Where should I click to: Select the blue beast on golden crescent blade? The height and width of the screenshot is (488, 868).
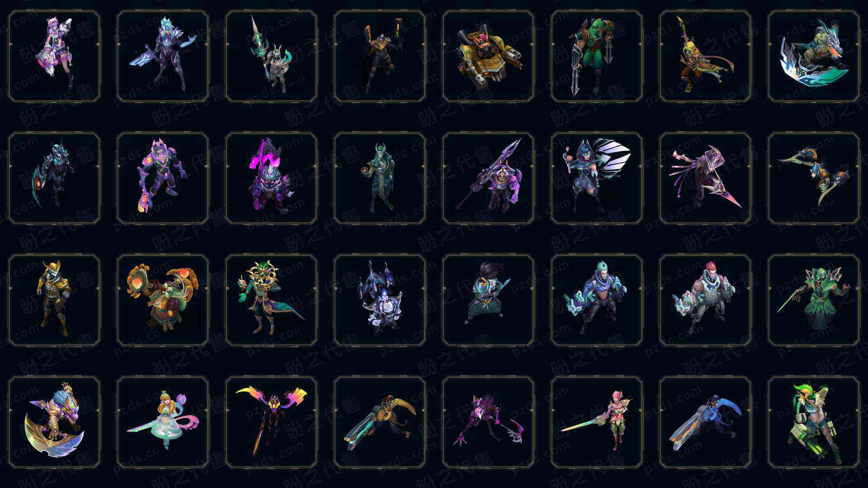[x=54, y=422]
